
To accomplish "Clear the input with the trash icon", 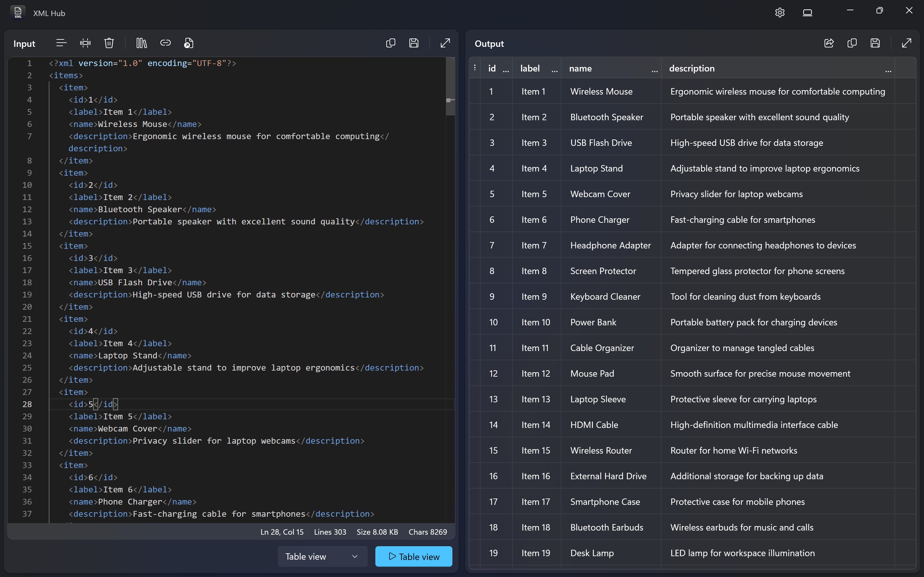I will click(109, 43).
